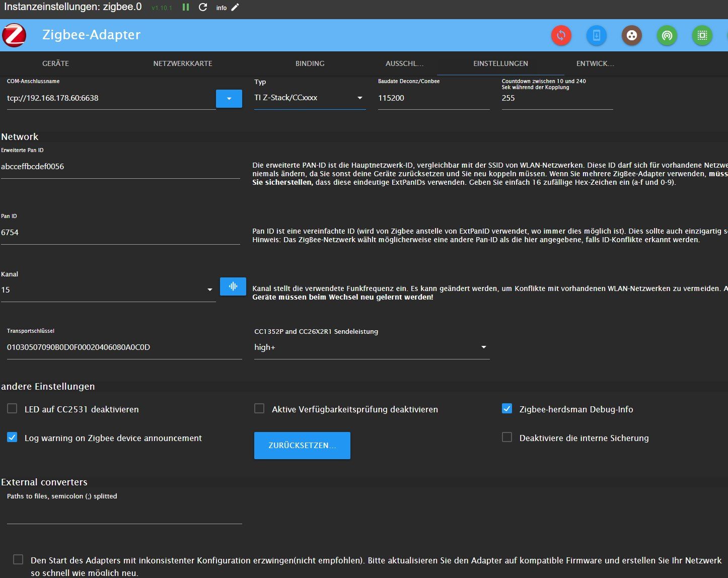Open the ENTWICK... tab
Screen dimensions: 728x578
point(595,63)
